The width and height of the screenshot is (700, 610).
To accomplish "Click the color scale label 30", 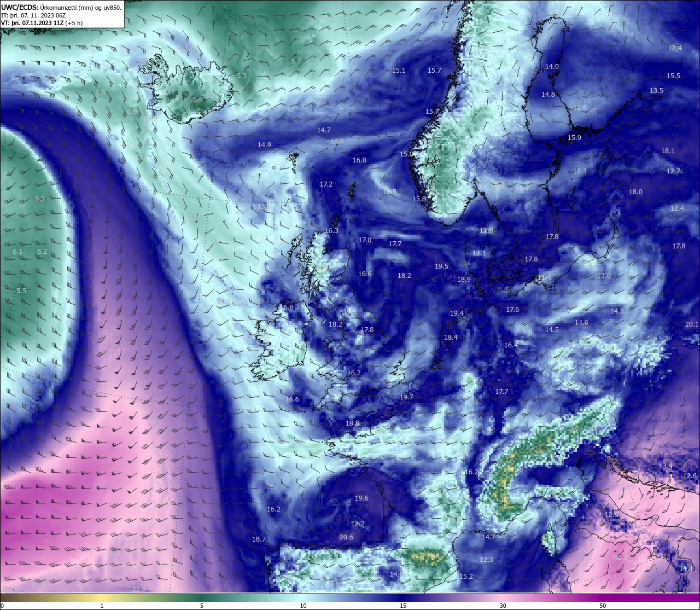I will click(503, 606).
